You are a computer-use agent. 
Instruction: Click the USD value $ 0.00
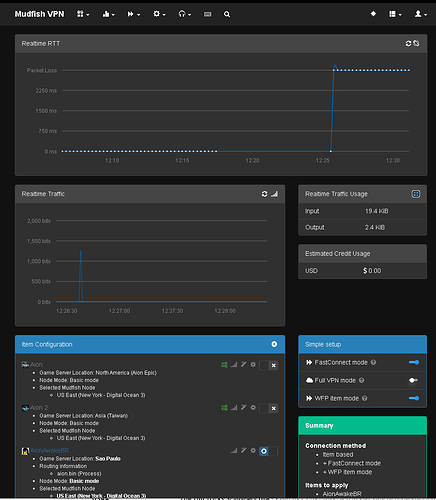[x=372, y=271]
